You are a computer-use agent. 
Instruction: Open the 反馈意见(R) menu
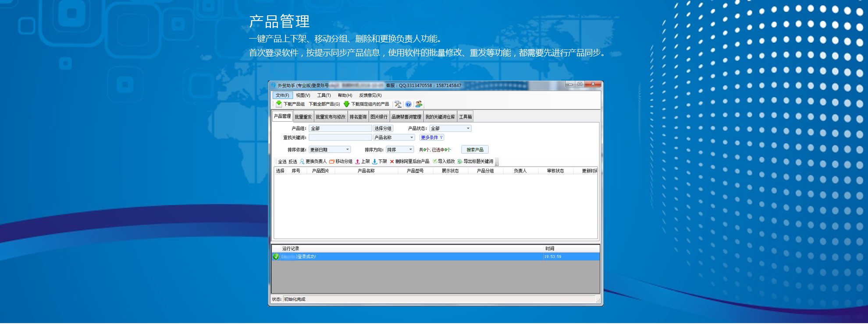370,95
